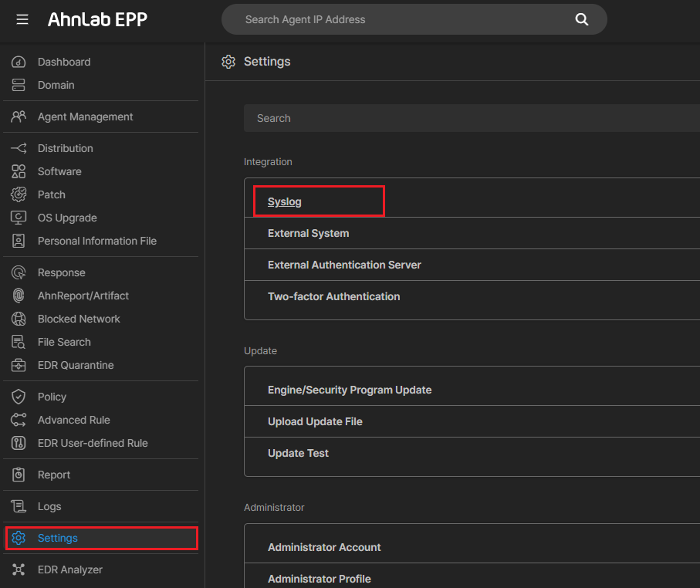Click the OS Upgrade monitor icon
The width and height of the screenshot is (700, 588).
(x=19, y=218)
